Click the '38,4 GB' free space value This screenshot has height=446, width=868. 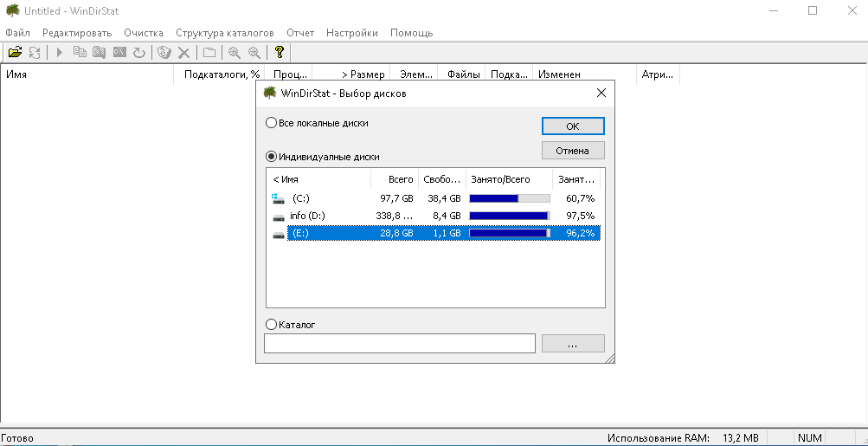tap(444, 198)
